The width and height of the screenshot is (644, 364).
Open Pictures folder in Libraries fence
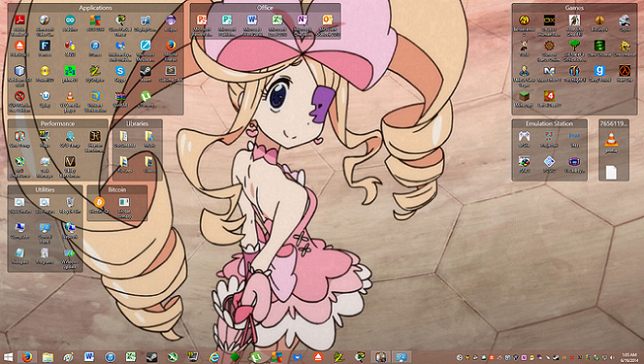124,161
